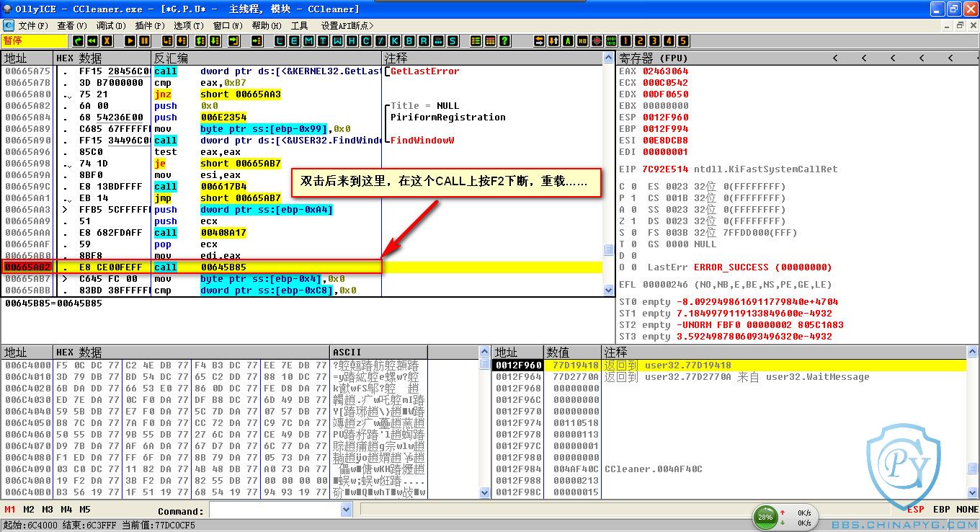Click the EBP button at bottom right
Viewport: 980px width, 532px height.
pos(942,510)
